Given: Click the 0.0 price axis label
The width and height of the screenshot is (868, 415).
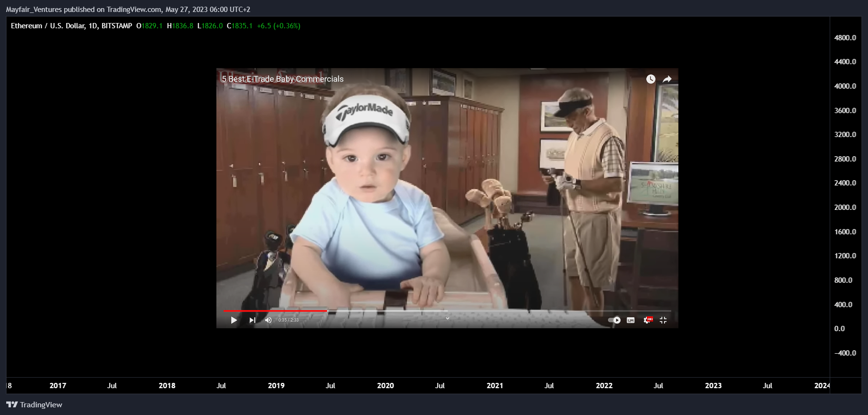Looking at the screenshot, I should 839,329.
